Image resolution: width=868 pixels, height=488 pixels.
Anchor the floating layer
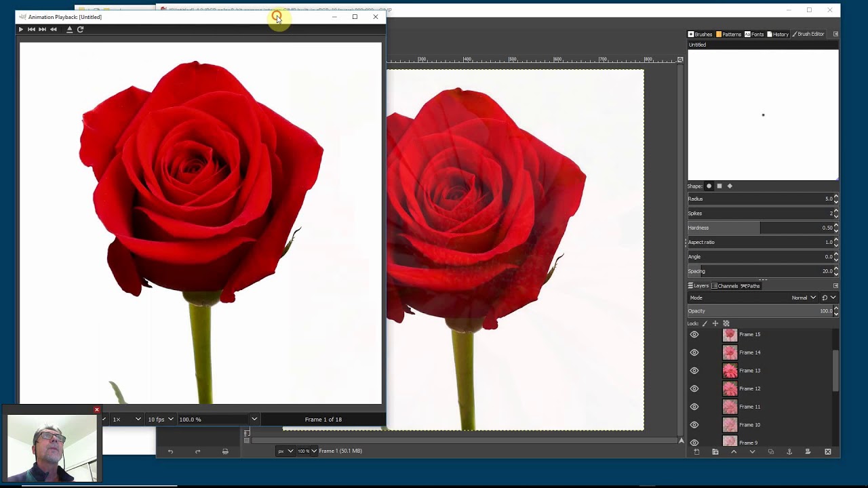pyautogui.click(x=789, y=452)
